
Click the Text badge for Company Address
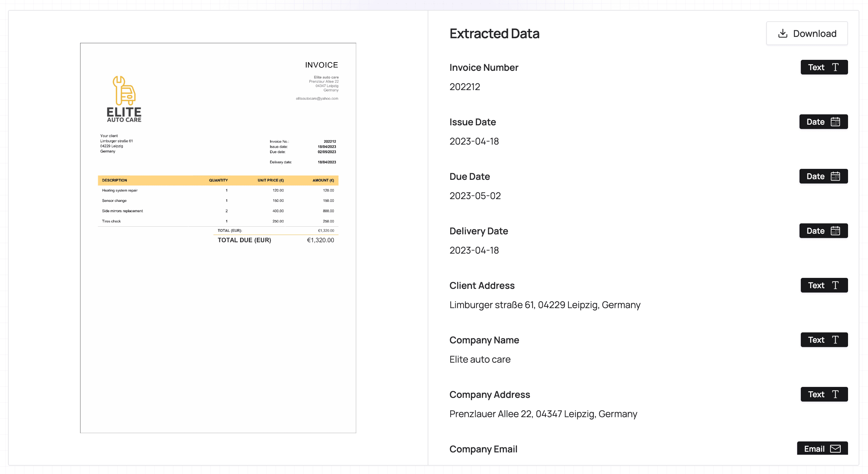click(x=824, y=395)
